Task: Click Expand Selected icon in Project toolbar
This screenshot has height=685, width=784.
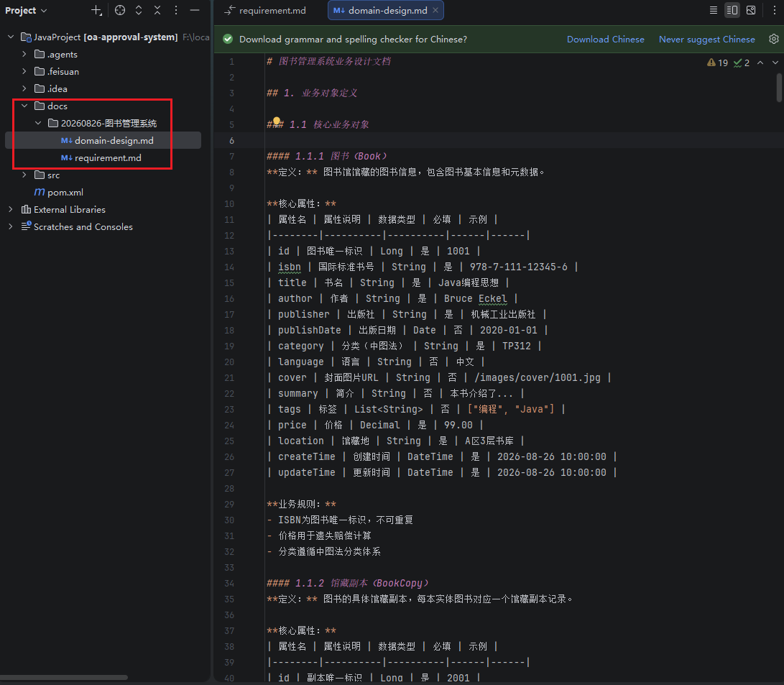Action: click(x=139, y=11)
